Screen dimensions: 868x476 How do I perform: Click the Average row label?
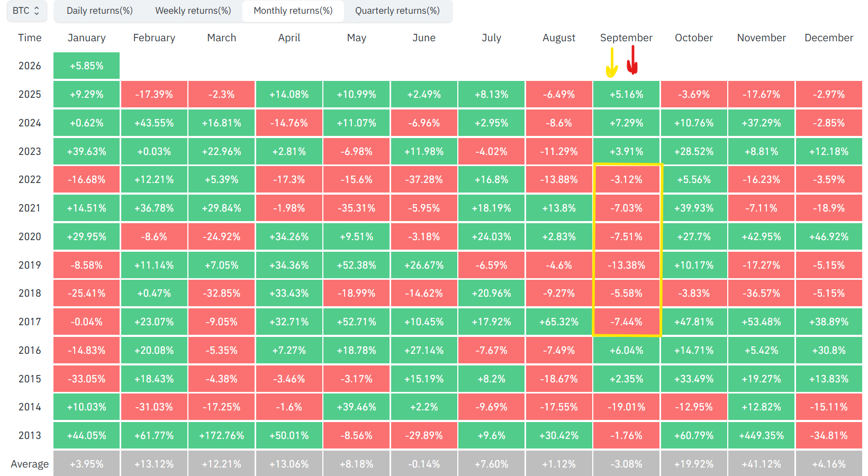(30, 464)
